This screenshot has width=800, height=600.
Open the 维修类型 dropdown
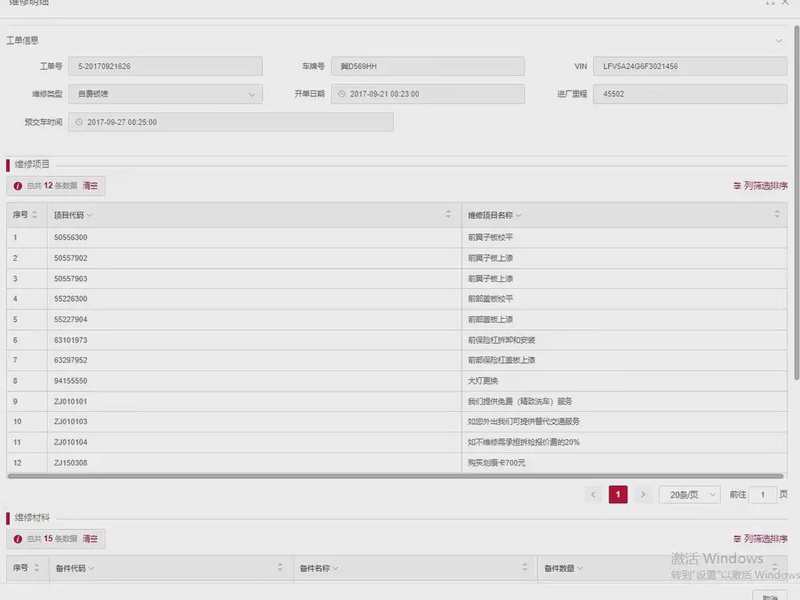pyautogui.click(x=251, y=94)
